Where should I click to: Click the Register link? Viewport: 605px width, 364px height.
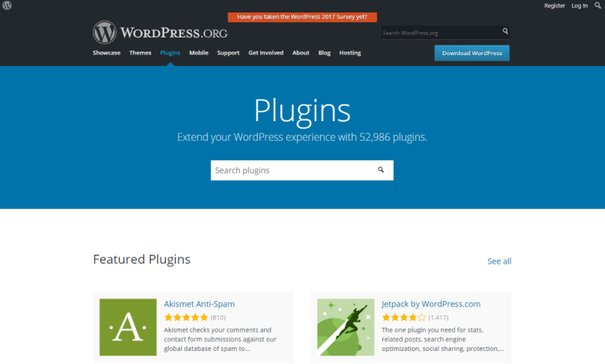pyautogui.click(x=555, y=5)
